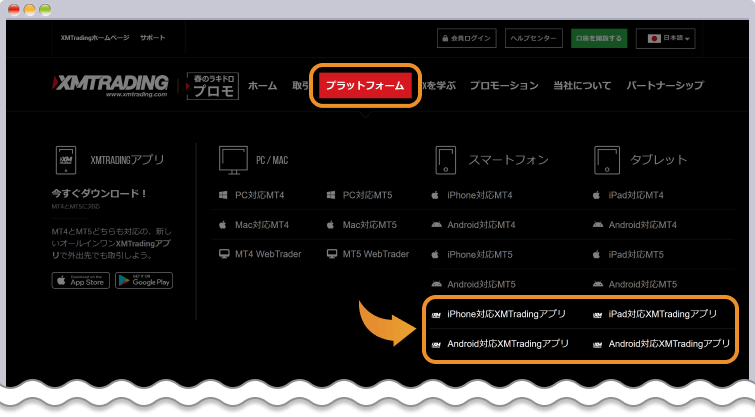Image resolution: width=755 pixels, height=417 pixels.
Task: Open Android対応MT5 under タブレット
Action: (642, 284)
